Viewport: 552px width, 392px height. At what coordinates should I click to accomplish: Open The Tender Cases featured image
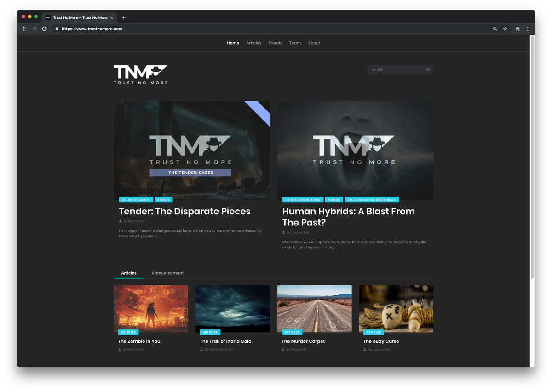point(192,150)
